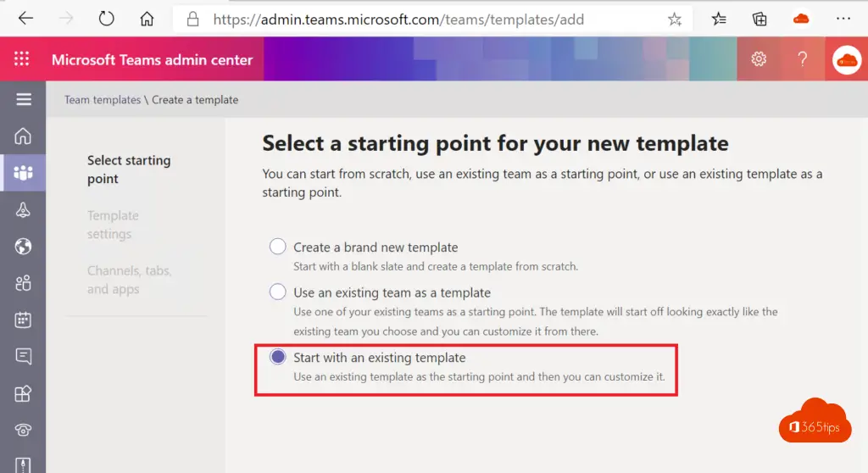
Task: Open the app launcher waffle icon
Action: click(21, 58)
